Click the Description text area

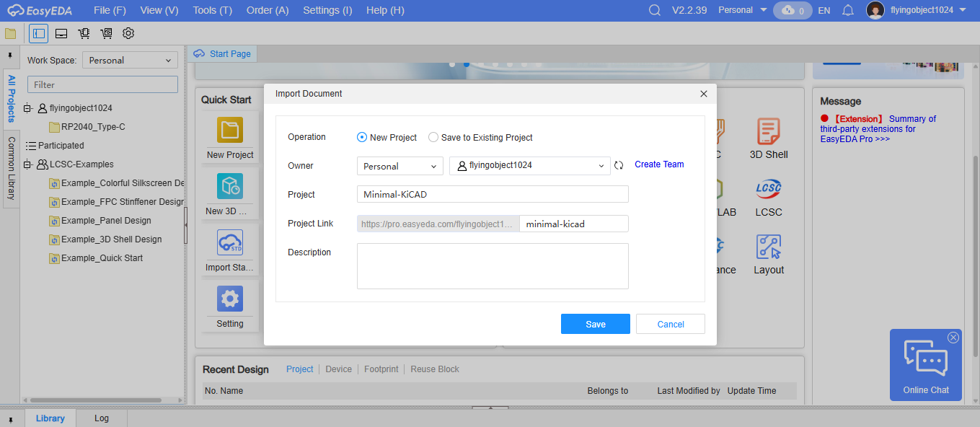(x=492, y=266)
